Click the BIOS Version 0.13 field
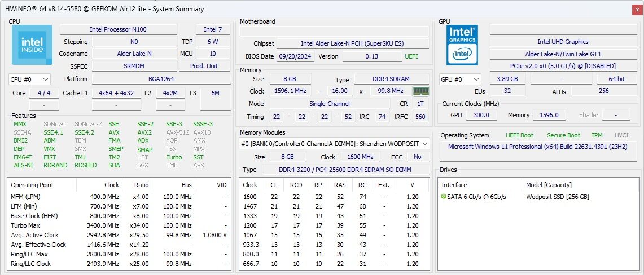This screenshot has height=275, width=644. click(372, 56)
